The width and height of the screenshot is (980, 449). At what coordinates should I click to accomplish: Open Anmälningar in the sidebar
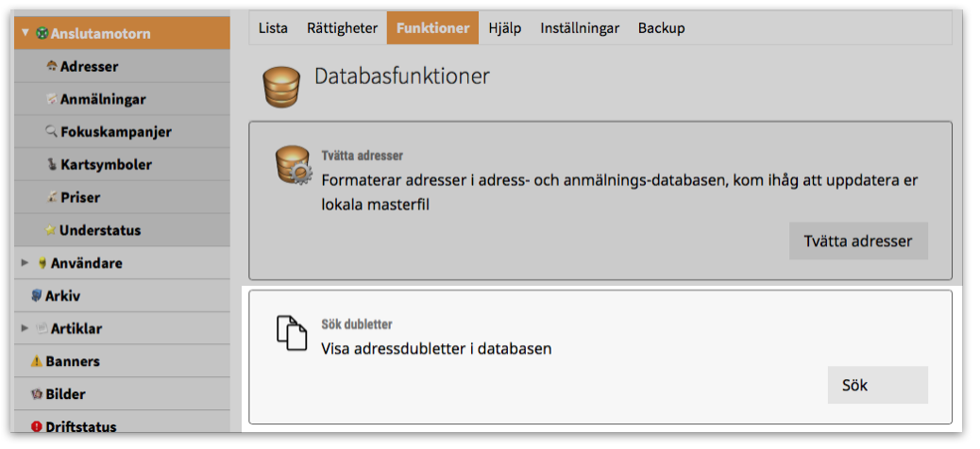[x=102, y=99]
